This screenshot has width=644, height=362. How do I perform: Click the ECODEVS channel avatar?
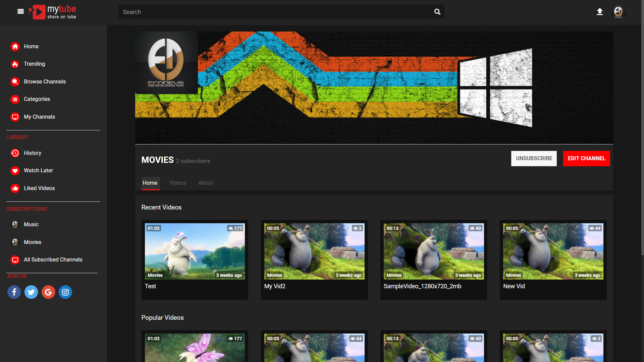pos(166,63)
